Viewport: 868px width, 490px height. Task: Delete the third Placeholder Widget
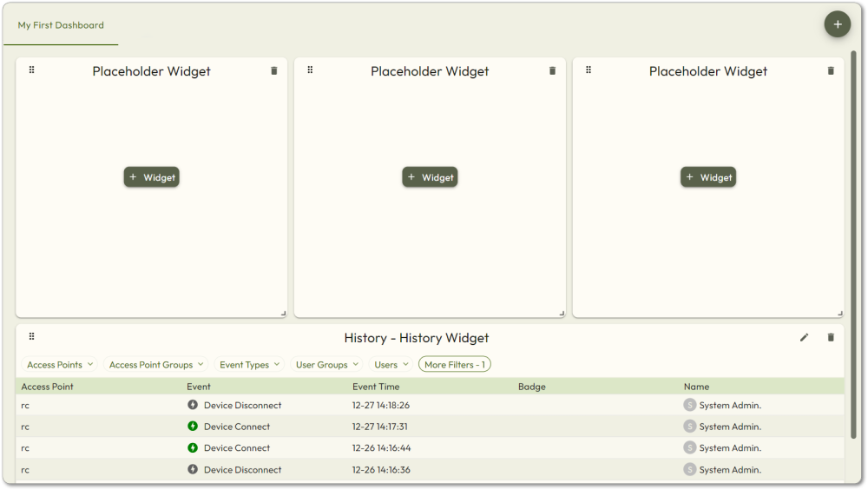(831, 71)
